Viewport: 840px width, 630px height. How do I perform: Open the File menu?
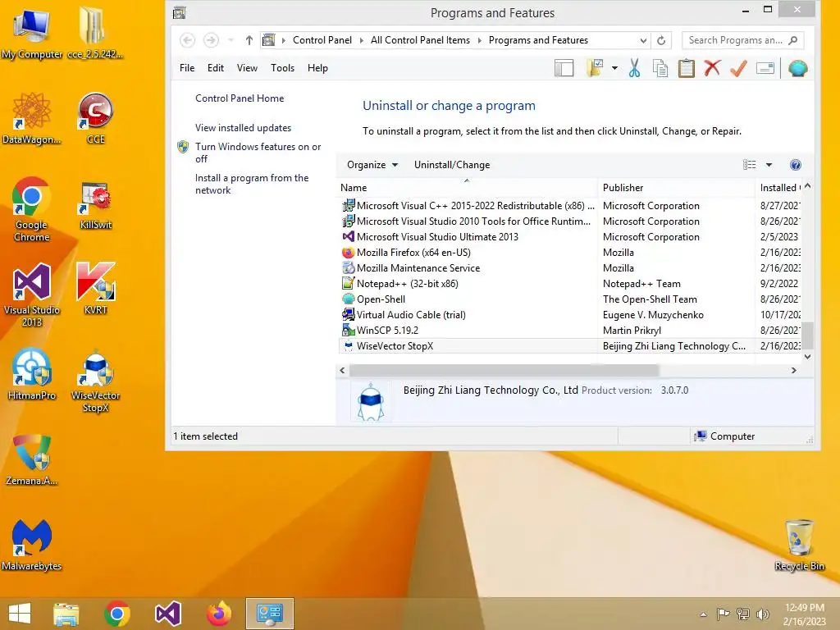[187, 68]
